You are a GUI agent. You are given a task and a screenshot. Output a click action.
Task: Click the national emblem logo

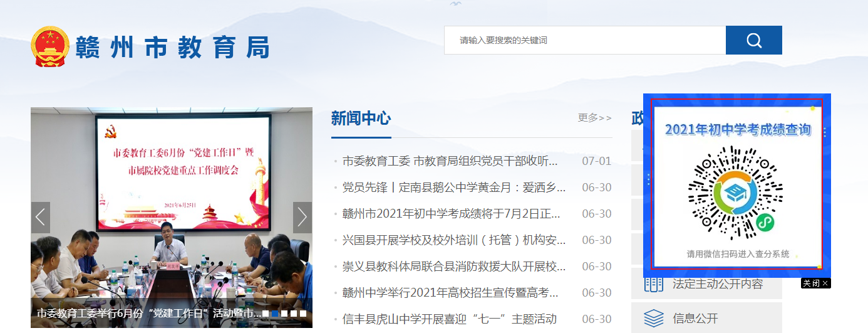[x=50, y=46]
